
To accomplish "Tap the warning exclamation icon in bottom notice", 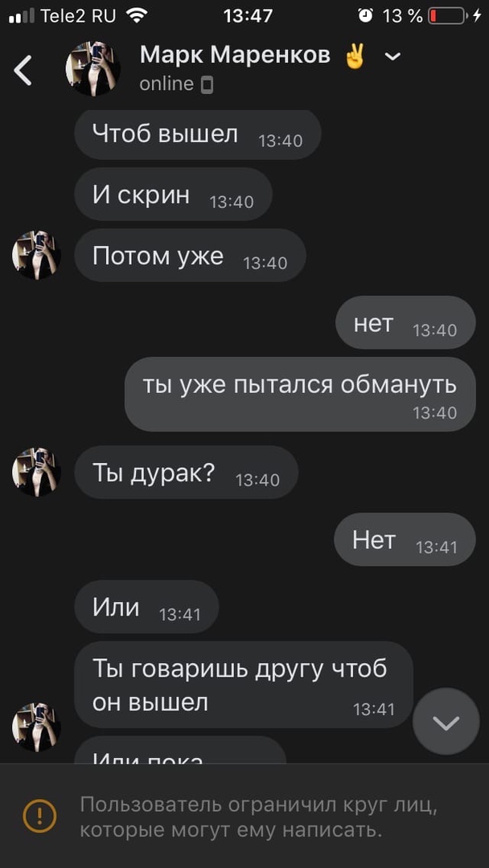I will pyautogui.click(x=39, y=816).
